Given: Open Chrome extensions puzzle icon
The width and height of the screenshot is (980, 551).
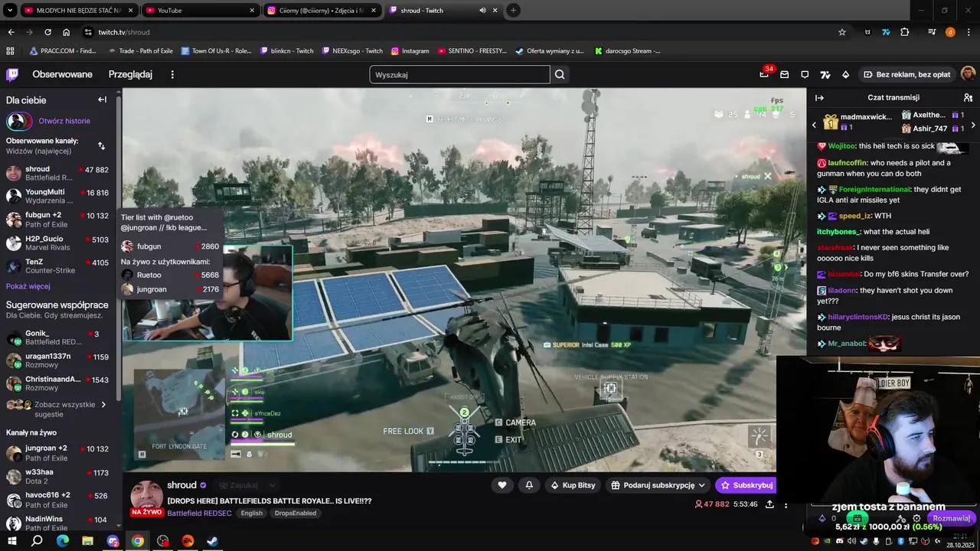Looking at the screenshot, I should tap(905, 32).
